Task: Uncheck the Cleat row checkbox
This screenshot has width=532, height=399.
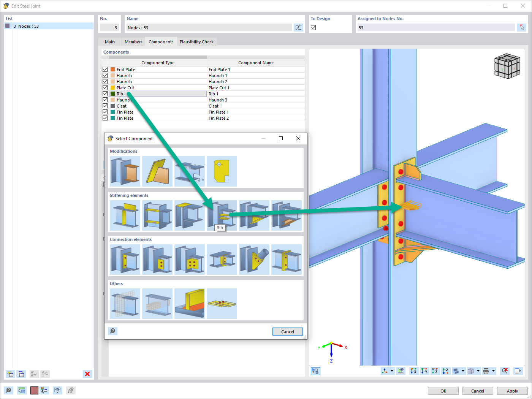Action: (x=105, y=106)
